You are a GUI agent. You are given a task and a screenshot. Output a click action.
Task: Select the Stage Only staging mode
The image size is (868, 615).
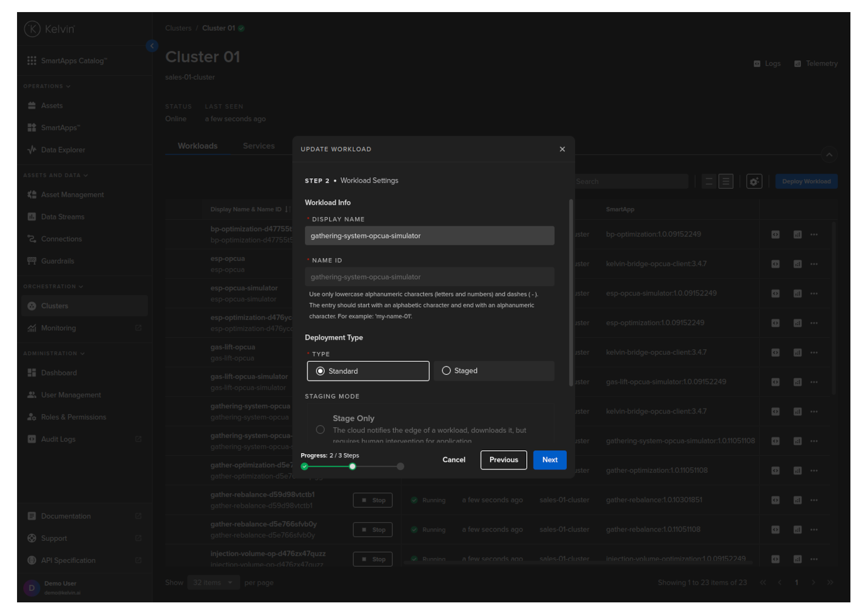point(320,430)
